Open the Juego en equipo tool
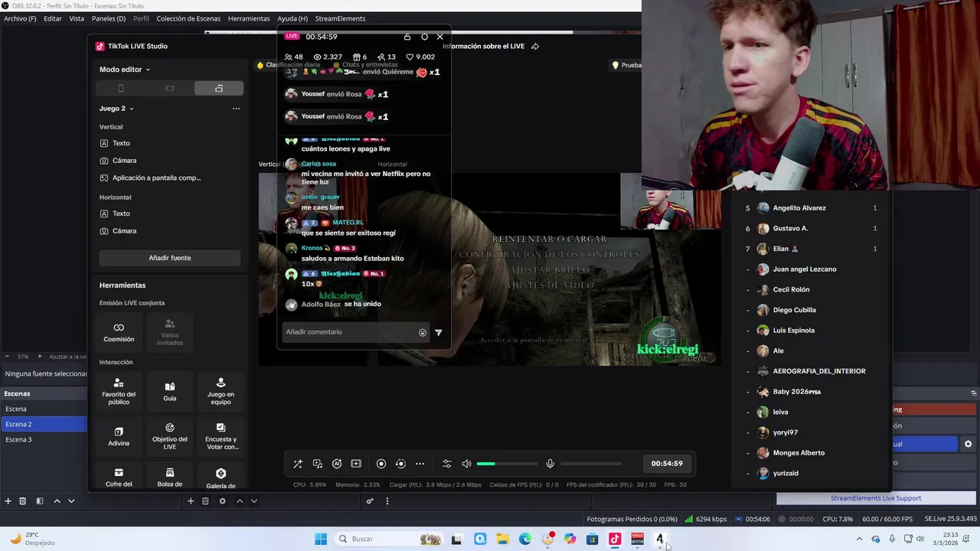Viewport: 980px width, 551px height. [220, 391]
